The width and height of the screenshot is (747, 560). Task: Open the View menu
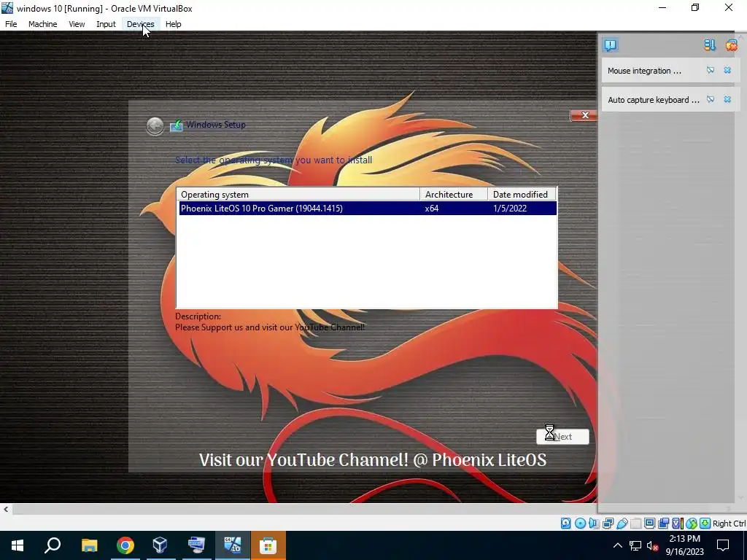pos(76,24)
